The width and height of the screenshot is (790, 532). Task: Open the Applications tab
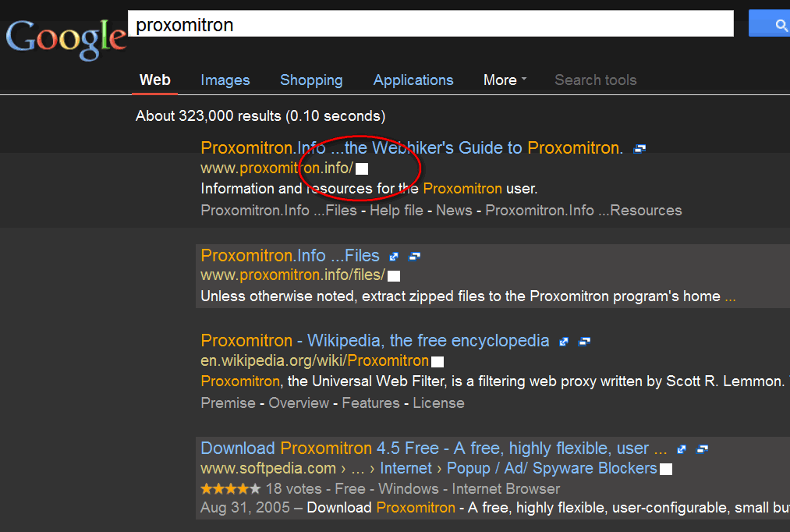pyautogui.click(x=413, y=80)
